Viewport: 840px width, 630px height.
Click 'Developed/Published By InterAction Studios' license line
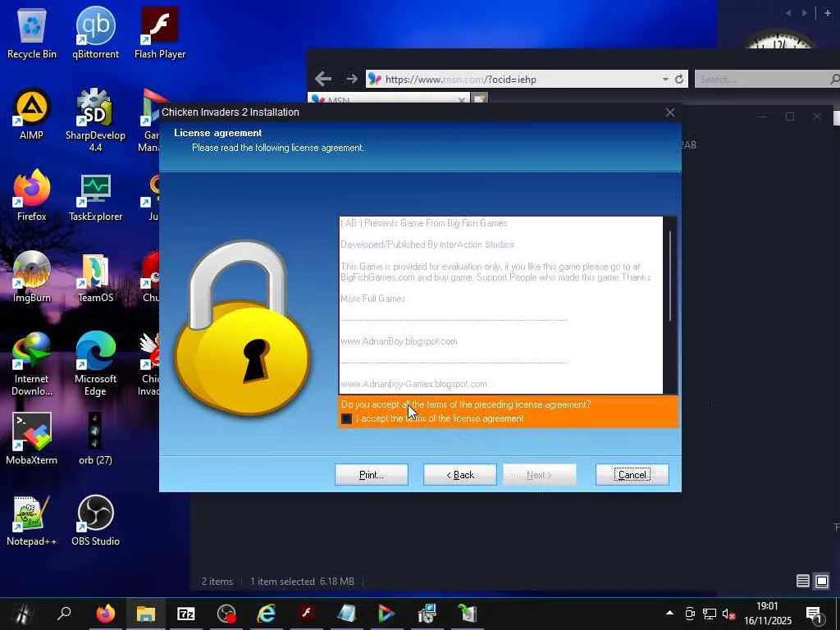427,244
